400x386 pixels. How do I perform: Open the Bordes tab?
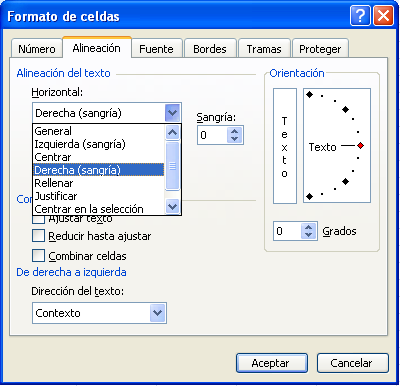pyautogui.click(x=210, y=49)
